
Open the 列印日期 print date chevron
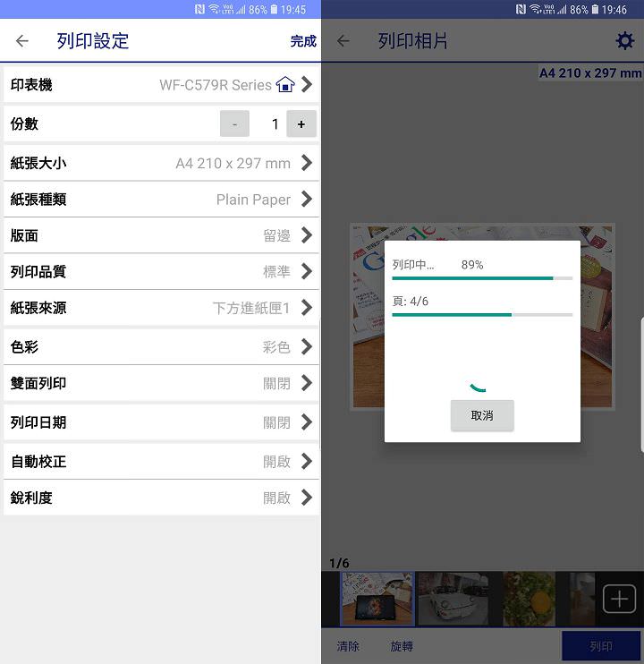tap(307, 422)
